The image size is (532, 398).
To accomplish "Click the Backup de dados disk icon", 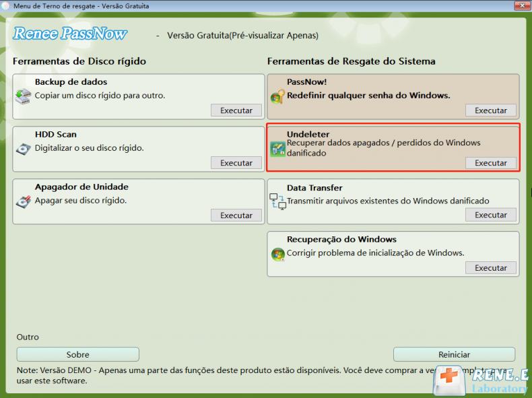I will [23, 97].
